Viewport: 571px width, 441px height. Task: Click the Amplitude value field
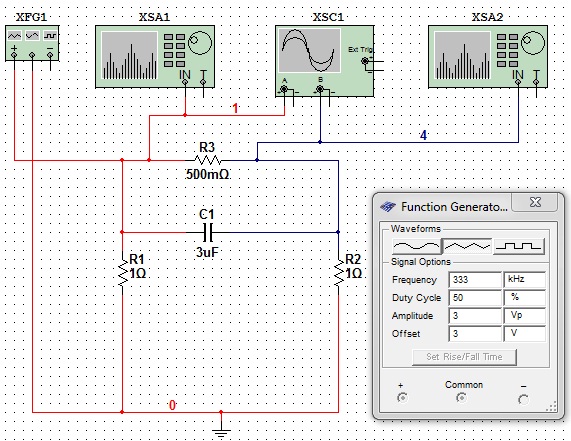tap(475, 315)
